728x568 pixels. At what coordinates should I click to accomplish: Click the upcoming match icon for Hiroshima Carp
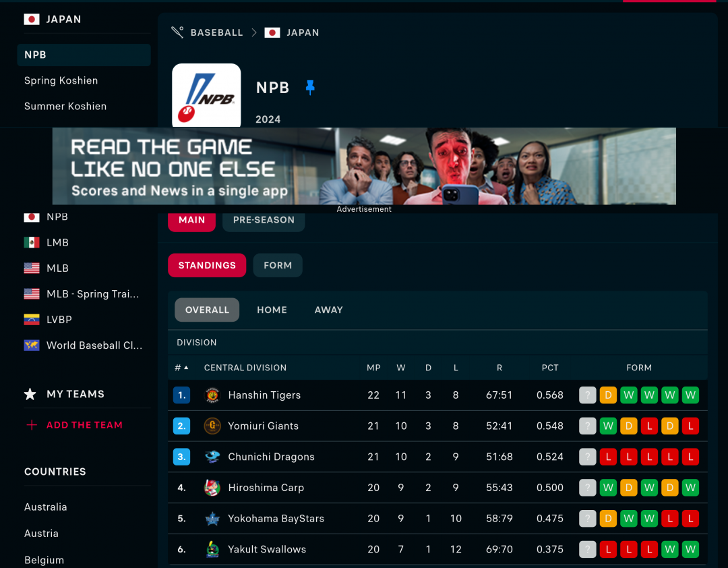pos(587,488)
